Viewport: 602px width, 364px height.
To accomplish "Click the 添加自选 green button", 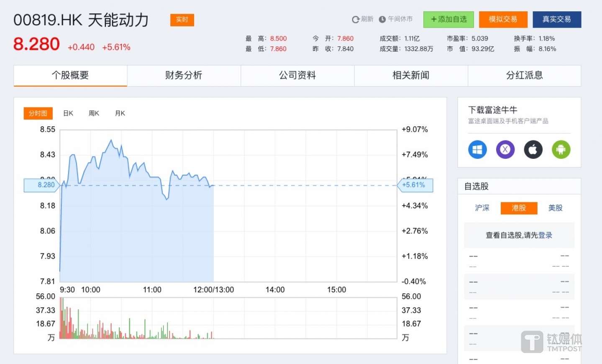I will click(x=448, y=20).
